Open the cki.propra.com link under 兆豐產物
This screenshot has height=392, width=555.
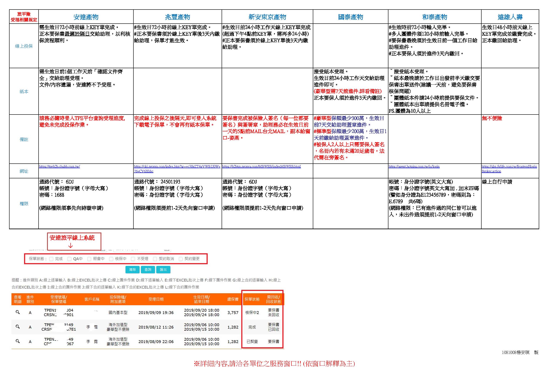(x=177, y=169)
